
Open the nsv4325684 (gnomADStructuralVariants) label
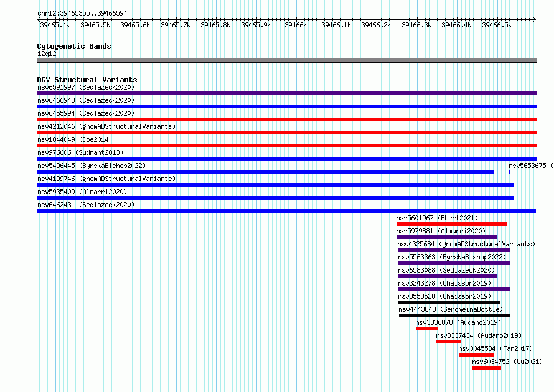point(466,244)
